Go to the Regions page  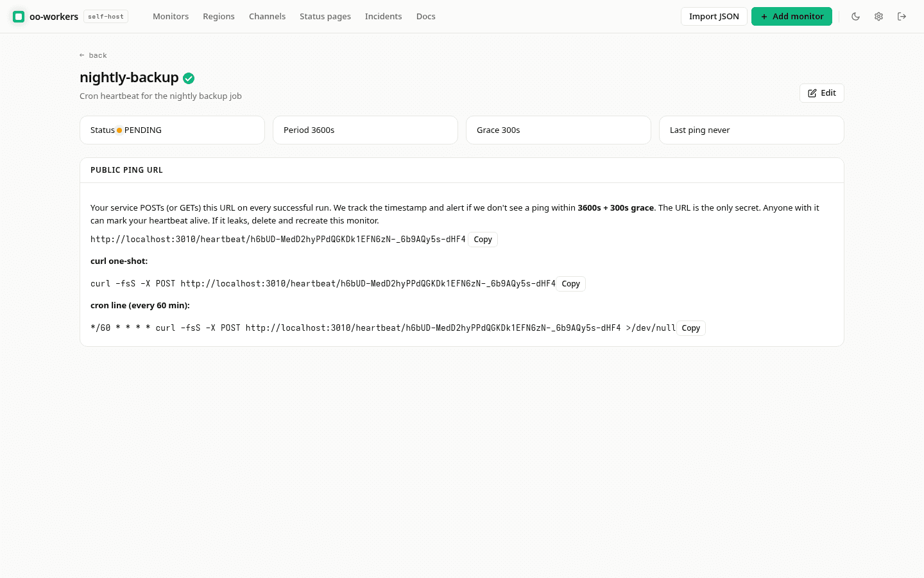pyautogui.click(x=219, y=17)
